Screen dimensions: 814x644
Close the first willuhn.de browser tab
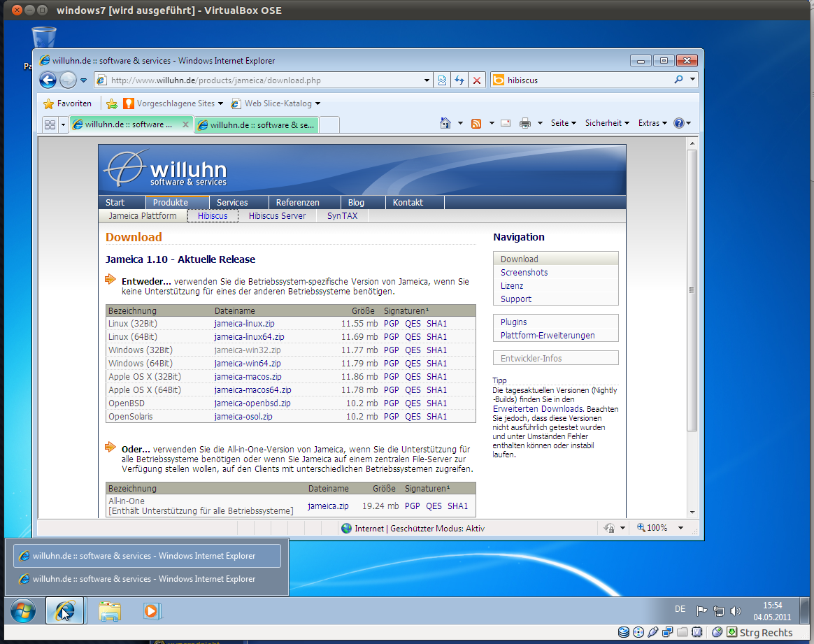[185, 124]
